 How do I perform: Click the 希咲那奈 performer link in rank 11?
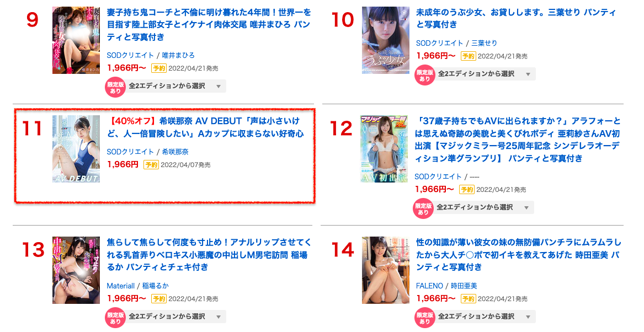click(x=175, y=152)
